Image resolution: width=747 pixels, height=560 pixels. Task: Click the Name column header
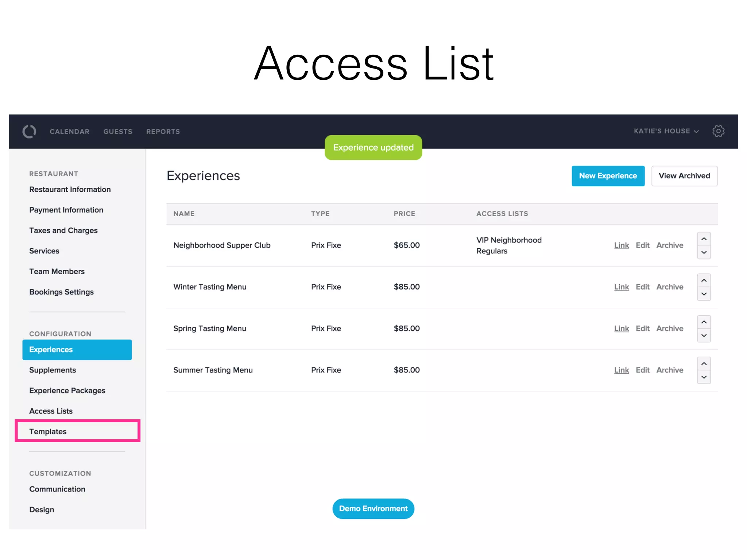(184, 214)
